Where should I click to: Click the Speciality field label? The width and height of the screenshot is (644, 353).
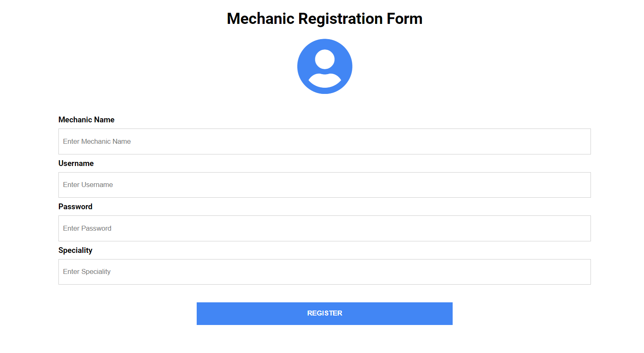tap(75, 250)
